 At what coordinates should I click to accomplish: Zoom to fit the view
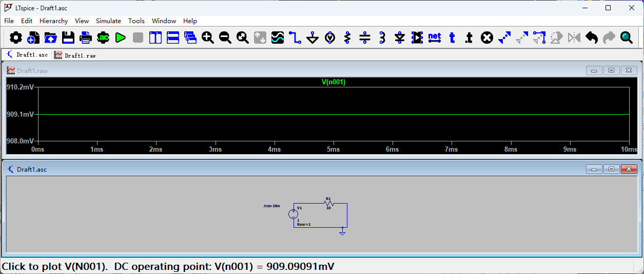[243, 38]
